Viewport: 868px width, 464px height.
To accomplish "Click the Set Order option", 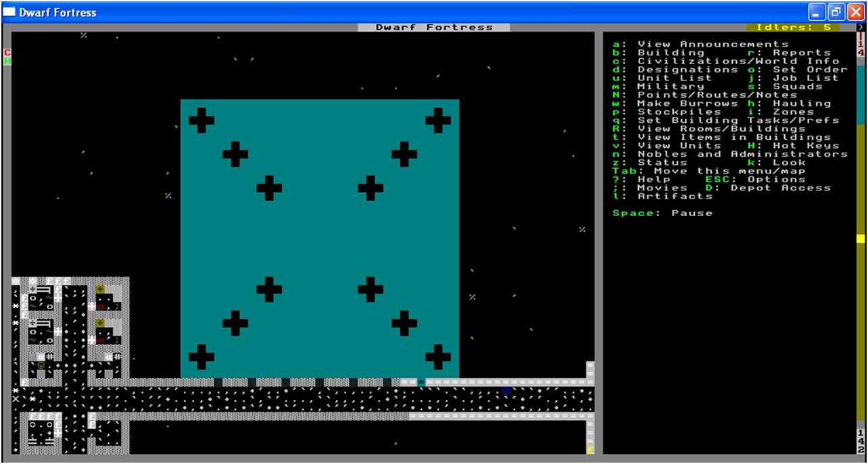I will click(797, 70).
